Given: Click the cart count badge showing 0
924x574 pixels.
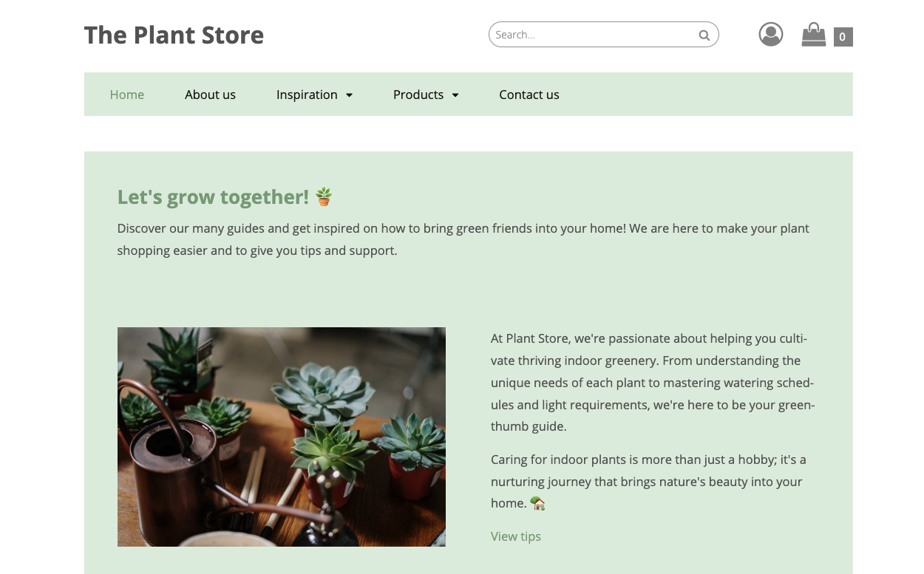Looking at the screenshot, I should 843,36.
